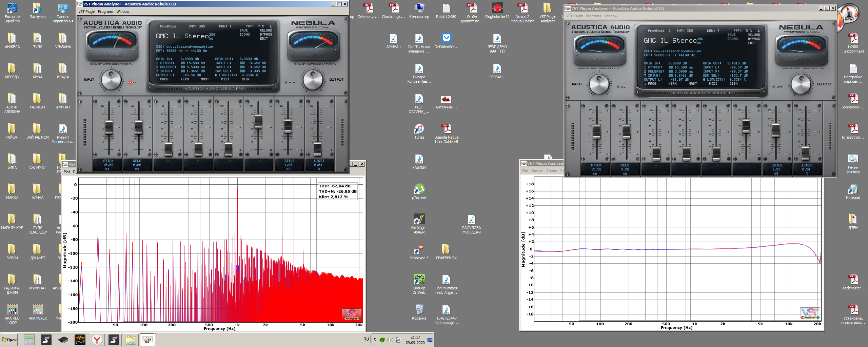Switch to KERN page in right Nebula
Screen dimensions: 868x347
point(672,84)
